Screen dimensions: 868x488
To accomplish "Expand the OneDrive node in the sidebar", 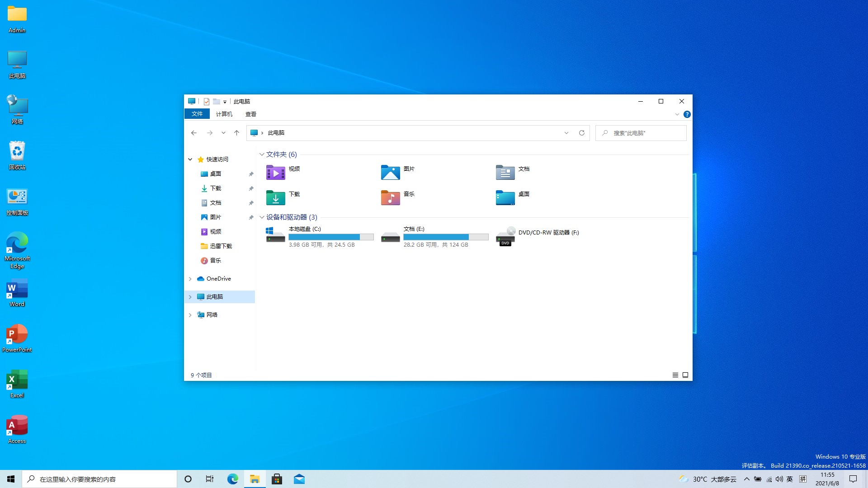I will pyautogui.click(x=190, y=278).
